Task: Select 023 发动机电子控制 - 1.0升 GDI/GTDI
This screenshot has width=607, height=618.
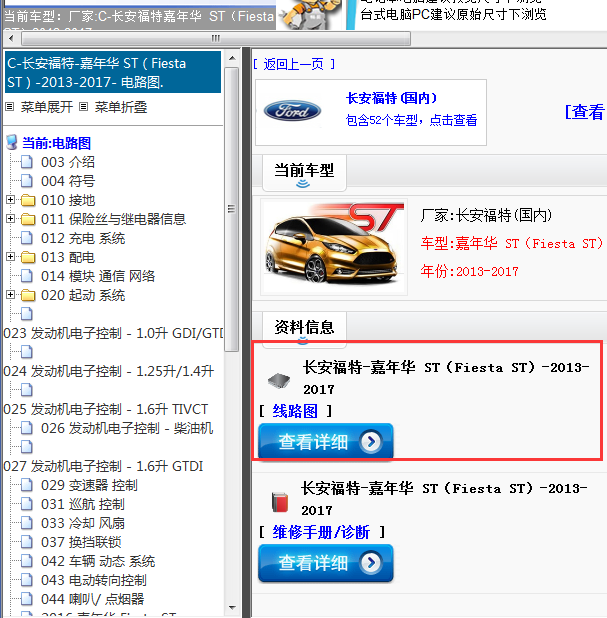Action: pos(113,333)
